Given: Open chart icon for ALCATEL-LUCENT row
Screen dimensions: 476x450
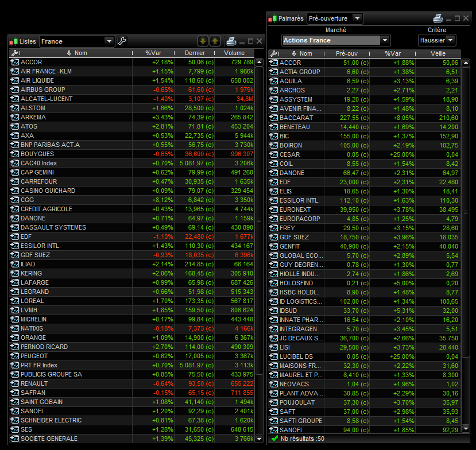Looking at the screenshot, I should 14,99.
